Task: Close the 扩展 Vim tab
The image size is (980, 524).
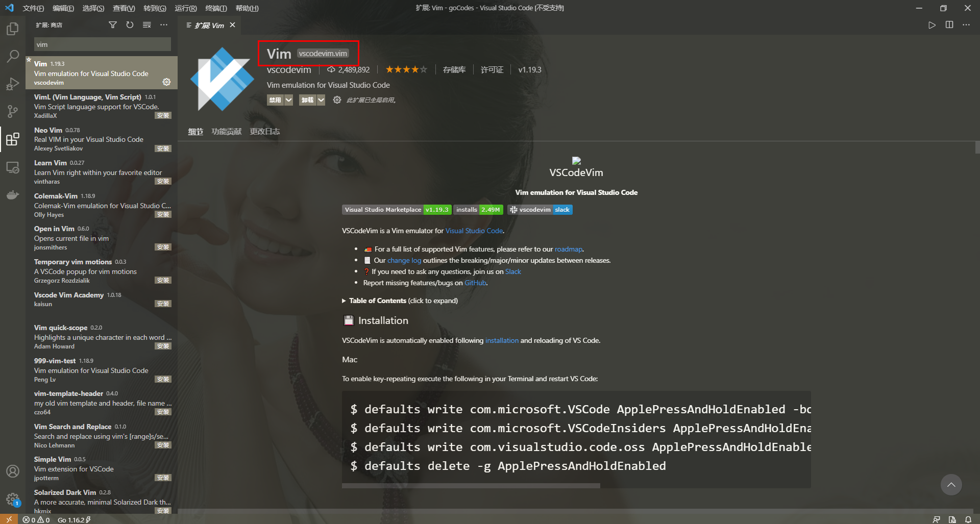Action: 233,25
